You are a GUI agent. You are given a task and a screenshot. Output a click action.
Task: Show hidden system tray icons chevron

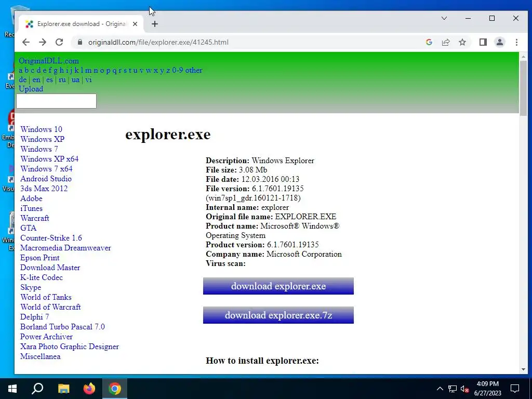[x=440, y=389]
